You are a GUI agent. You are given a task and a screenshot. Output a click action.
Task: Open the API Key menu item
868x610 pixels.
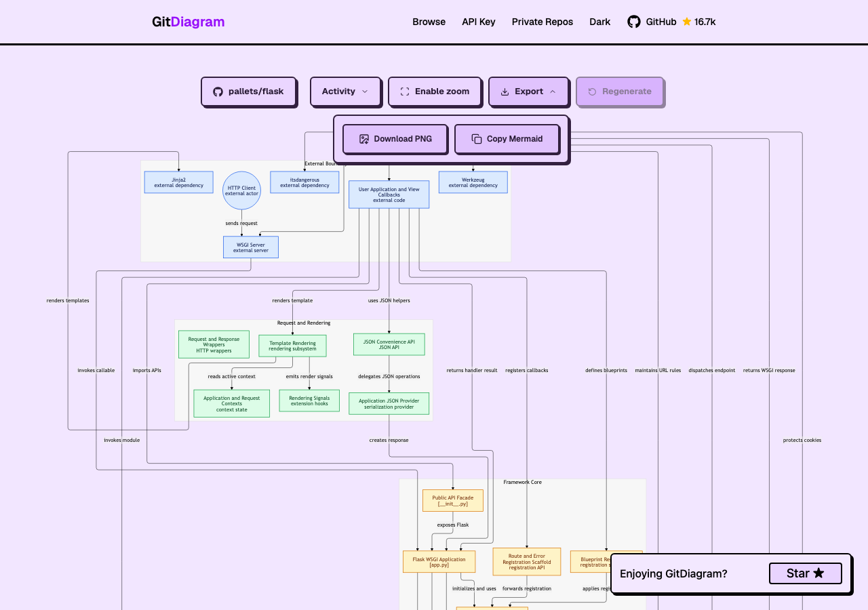click(x=479, y=22)
